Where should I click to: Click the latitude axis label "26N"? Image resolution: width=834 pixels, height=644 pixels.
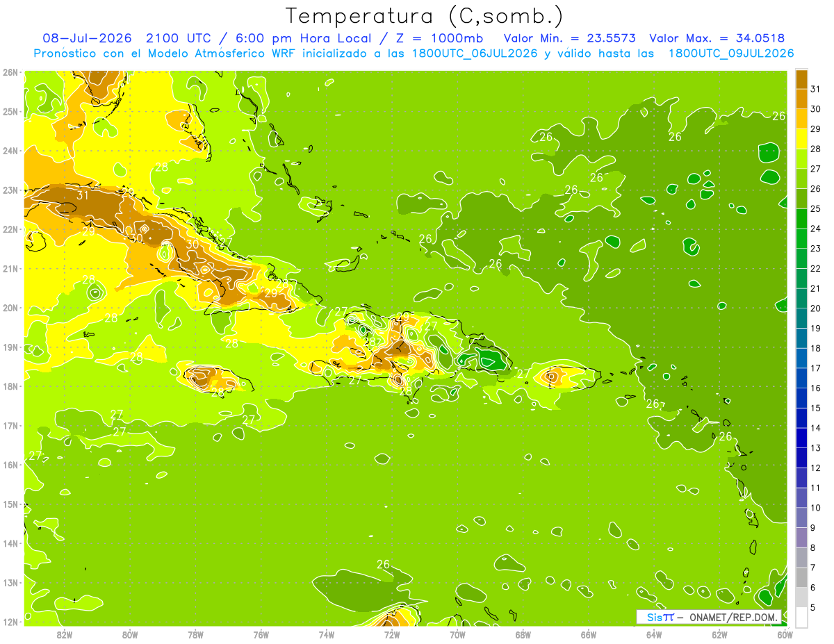[x=10, y=72]
